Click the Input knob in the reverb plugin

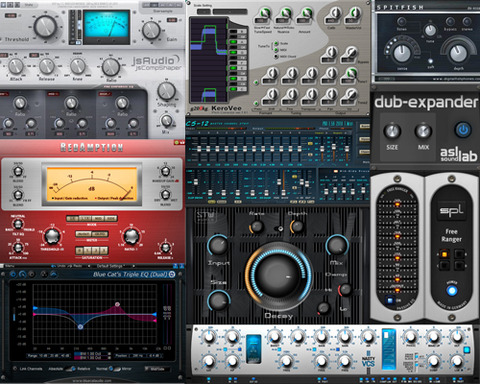coord(218,245)
